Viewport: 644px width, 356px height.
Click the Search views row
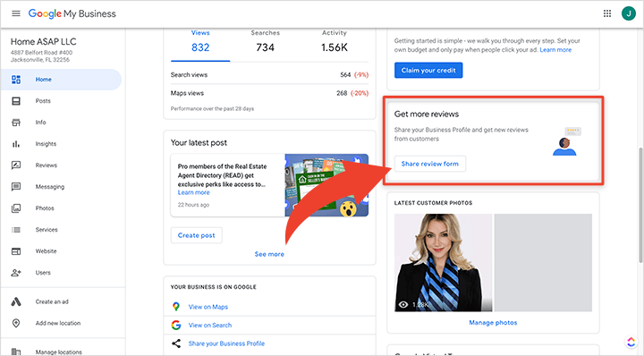(x=269, y=75)
